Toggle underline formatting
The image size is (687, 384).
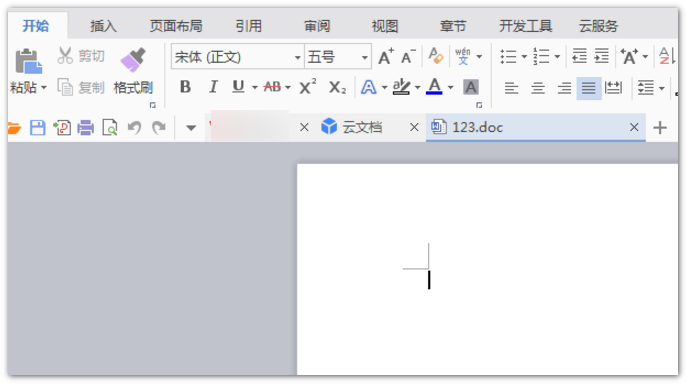pyautogui.click(x=238, y=87)
